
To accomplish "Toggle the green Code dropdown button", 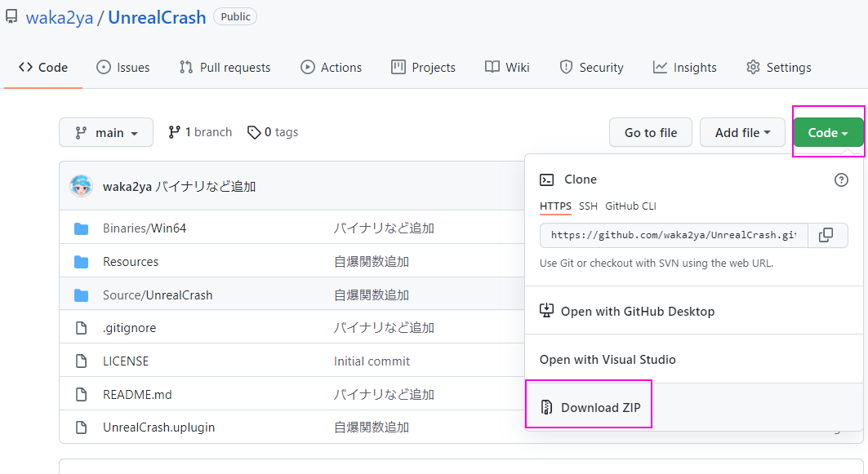I will pos(828,132).
